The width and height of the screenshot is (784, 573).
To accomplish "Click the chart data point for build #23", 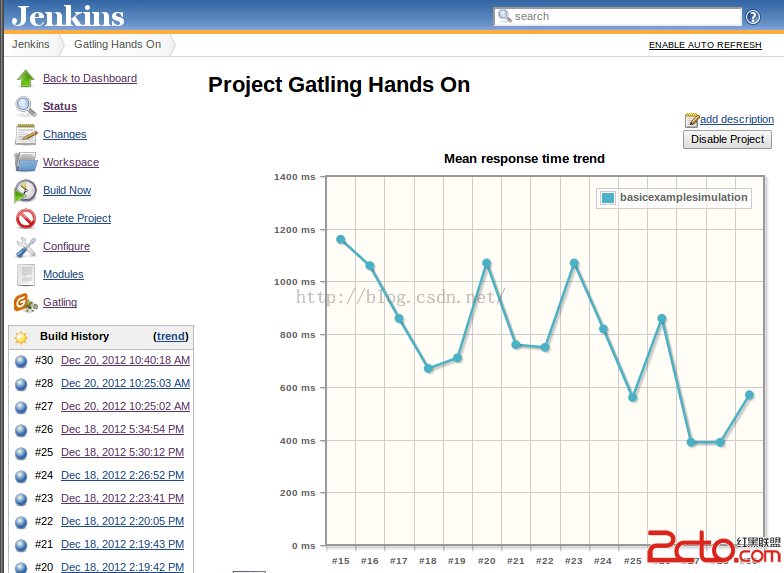I will 574,264.
